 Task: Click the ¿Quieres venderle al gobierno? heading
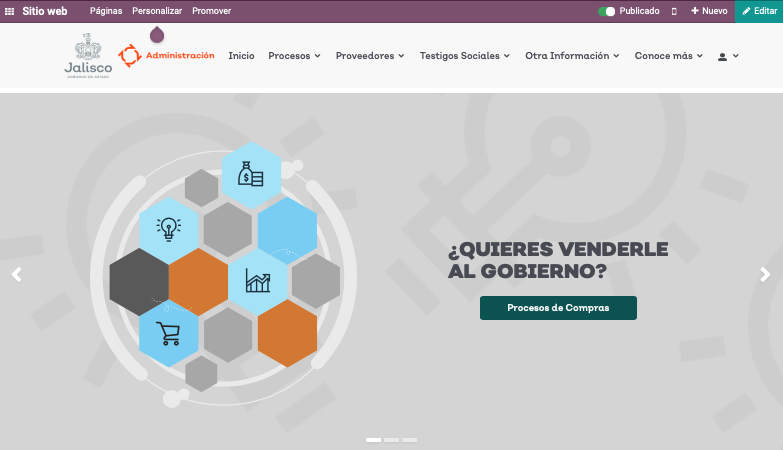pyautogui.click(x=558, y=260)
